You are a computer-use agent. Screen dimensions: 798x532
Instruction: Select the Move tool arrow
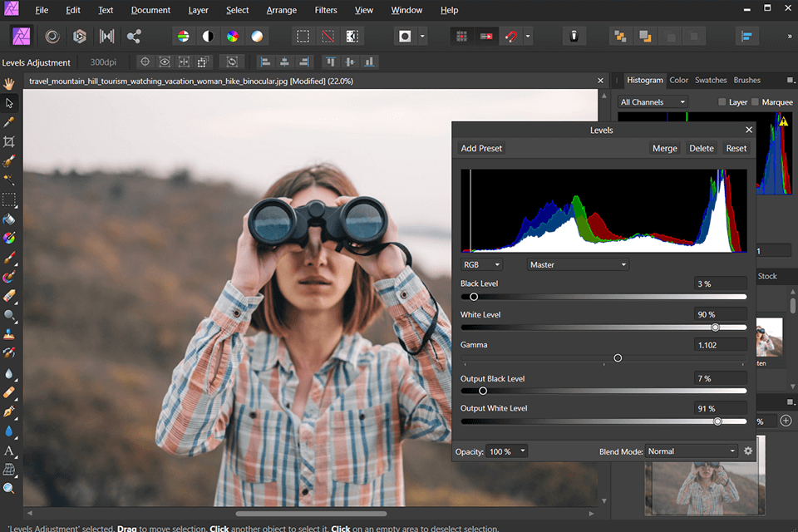coord(9,103)
